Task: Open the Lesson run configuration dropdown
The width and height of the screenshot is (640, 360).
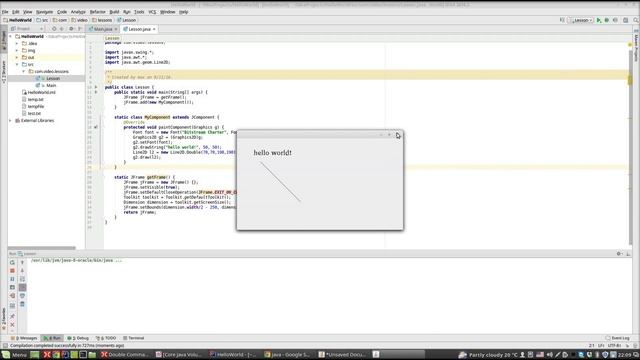Action: click(581, 20)
